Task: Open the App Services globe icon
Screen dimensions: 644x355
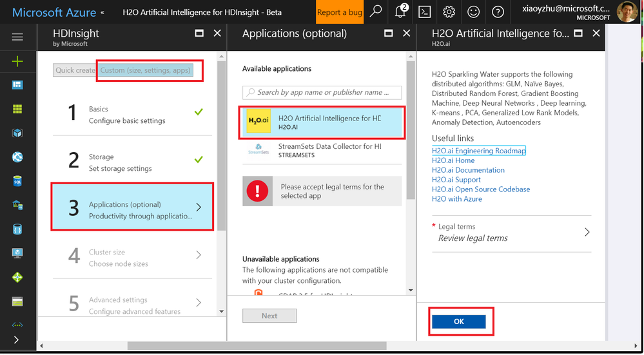Action: (17, 157)
